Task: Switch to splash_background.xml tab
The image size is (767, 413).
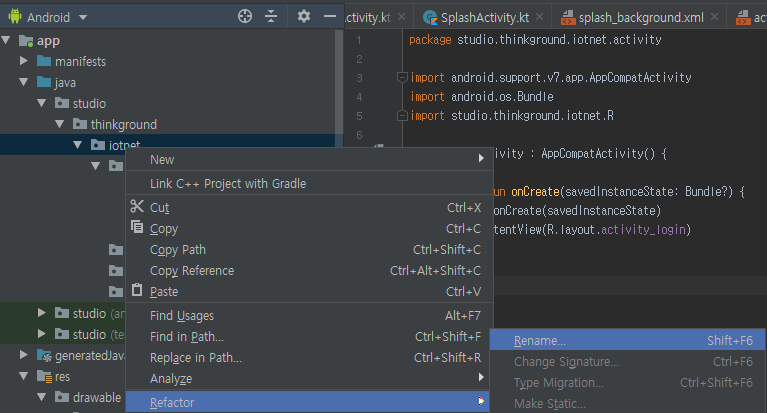Action: (641, 18)
